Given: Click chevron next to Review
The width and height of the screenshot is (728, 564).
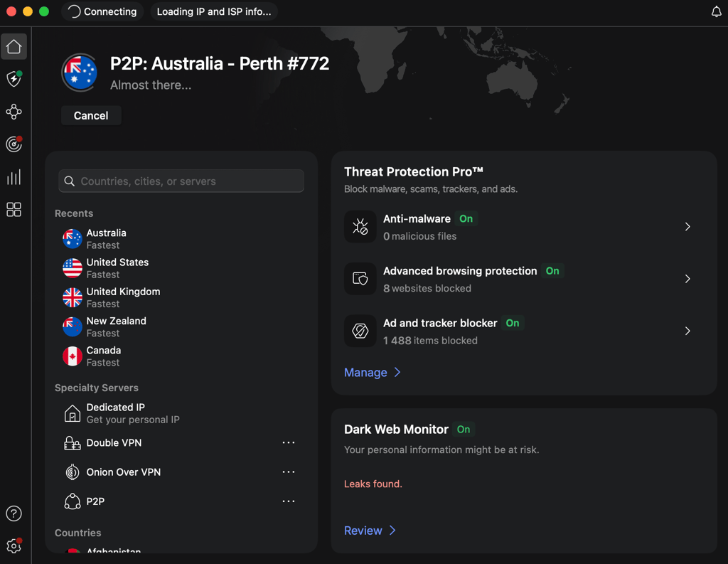Looking at the screenshot, I should [392, 531].
